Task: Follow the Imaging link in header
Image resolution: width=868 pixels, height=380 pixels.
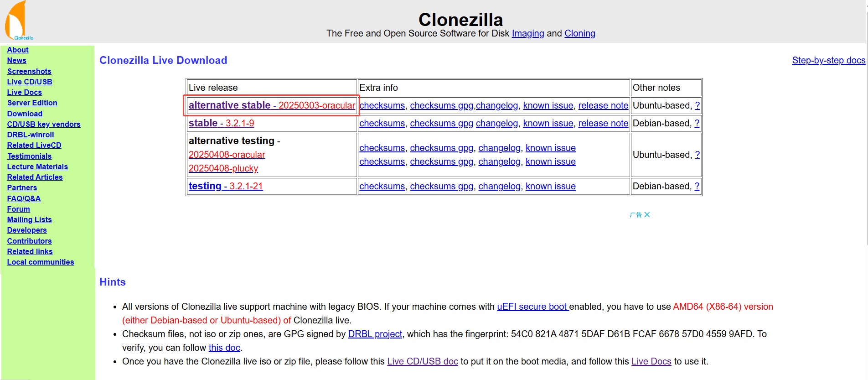Action: tap(528, 33)
